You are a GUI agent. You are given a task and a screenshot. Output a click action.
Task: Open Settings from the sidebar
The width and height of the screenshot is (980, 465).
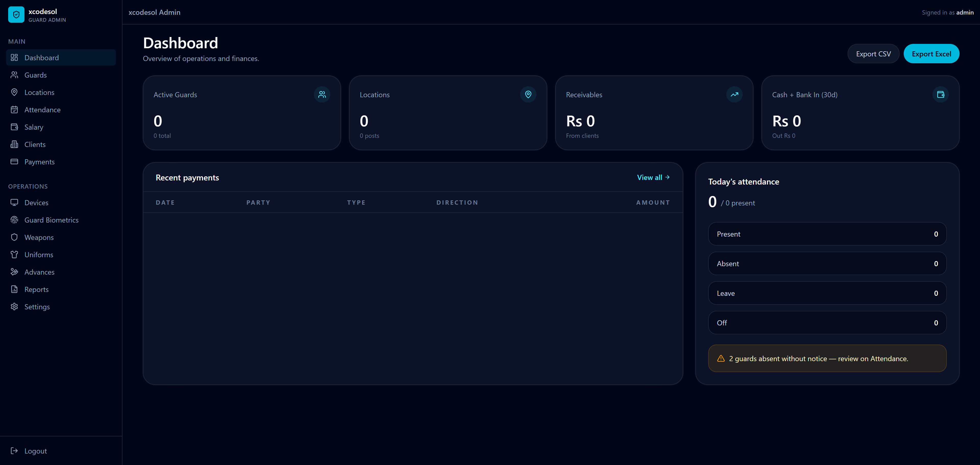61,307
